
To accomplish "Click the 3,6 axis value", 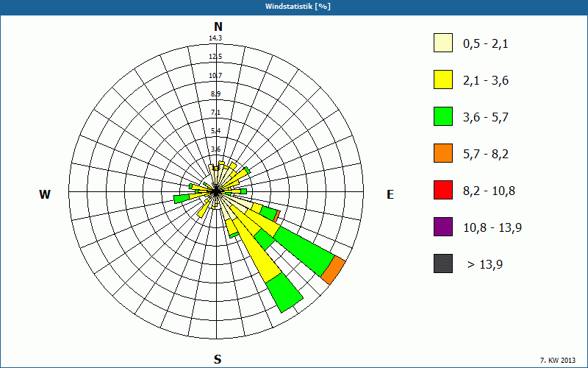I will (x=215, y=149).
